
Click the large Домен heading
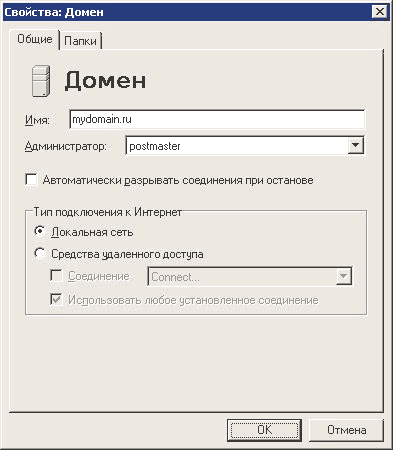(x=105, y=81)
